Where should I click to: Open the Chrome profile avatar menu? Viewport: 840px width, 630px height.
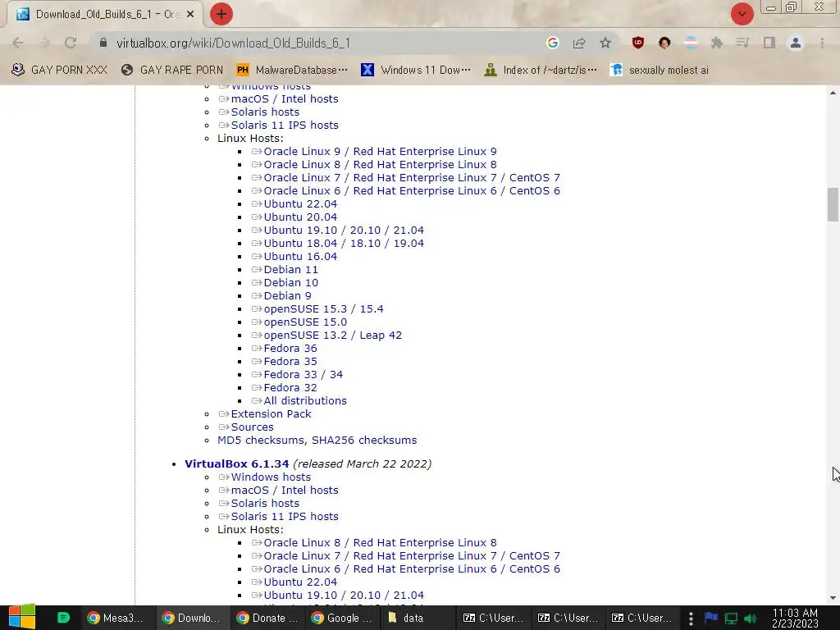point(796,43)
